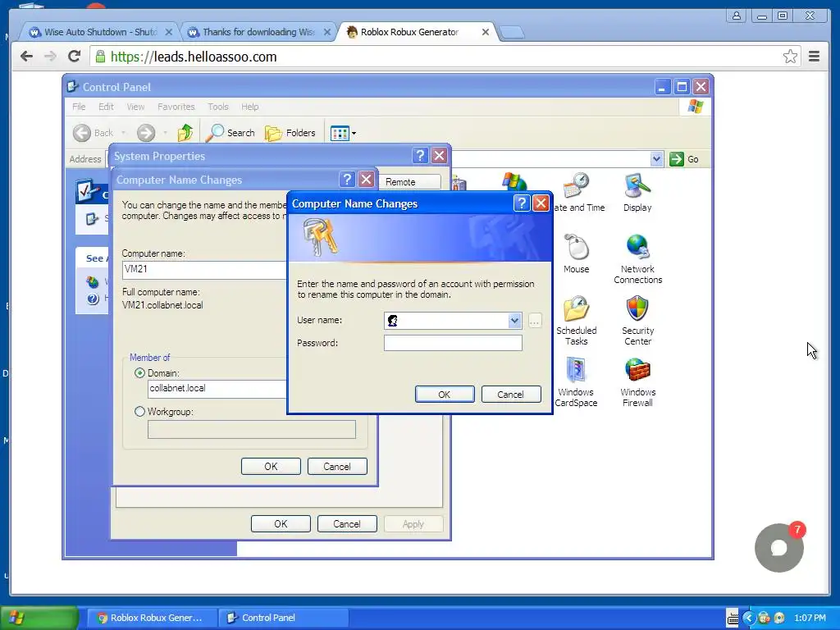Image resolution: width=840 pixels, height=630 pixels.
Task: Open Roblox Robux taskbar button
Action: [x=152, y=618]
